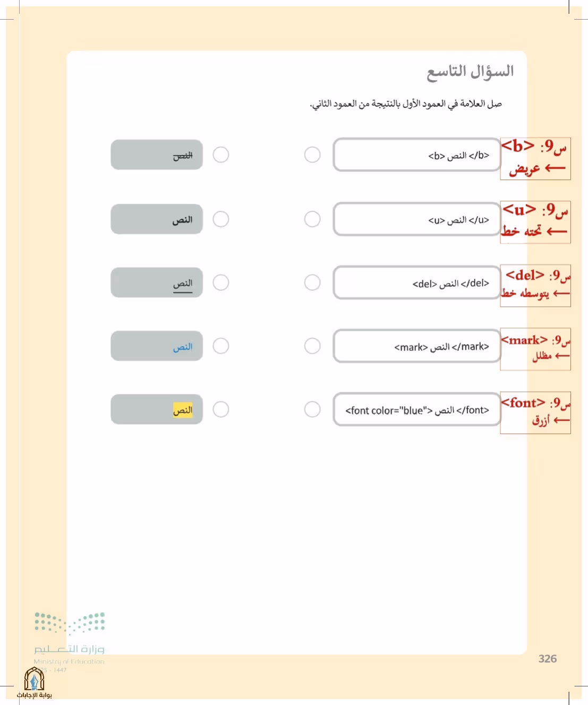Select the radio button next to strikethrough text result
This screenshot has height=705, width=588.
pos(221,155)
